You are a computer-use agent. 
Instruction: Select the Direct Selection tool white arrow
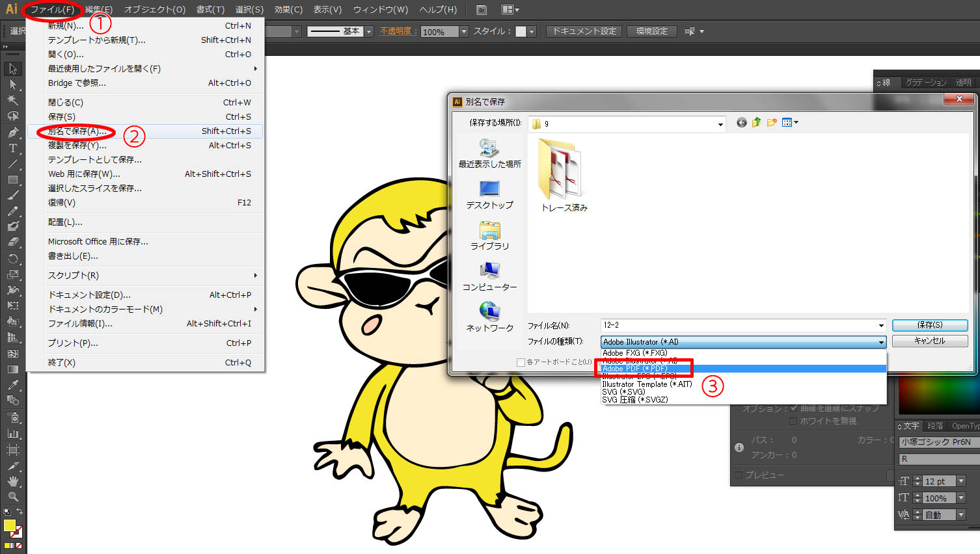(x=13, y=85)
